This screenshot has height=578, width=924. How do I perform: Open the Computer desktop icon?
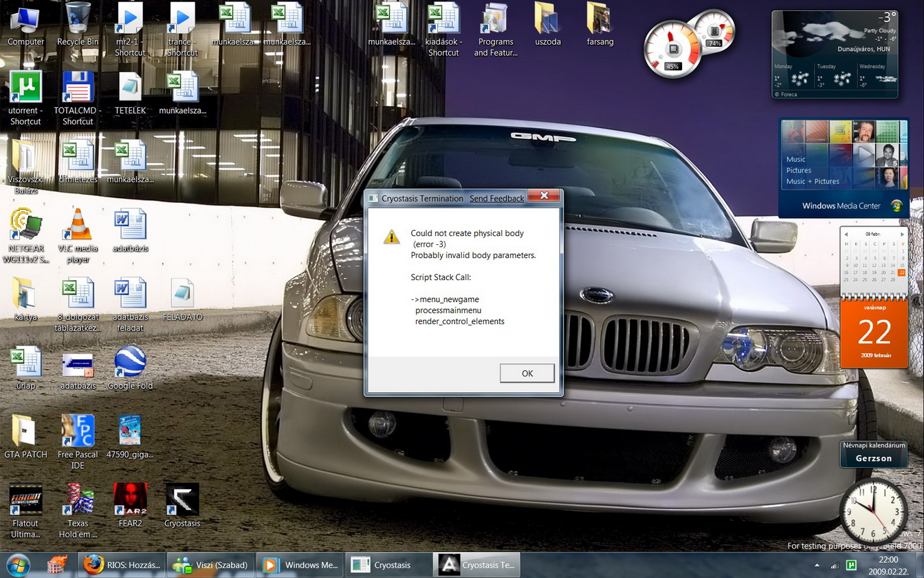pyautogui.click(x=25, y=25)
